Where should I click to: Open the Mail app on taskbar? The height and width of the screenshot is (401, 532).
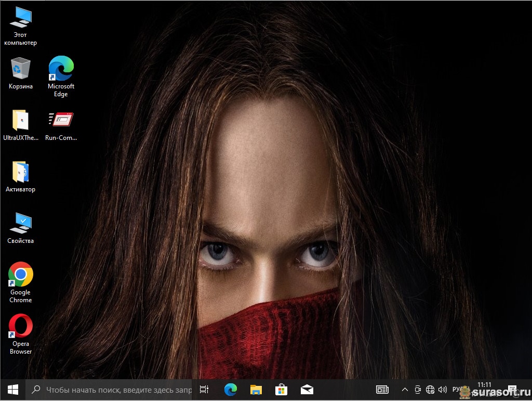coord(307,389)
